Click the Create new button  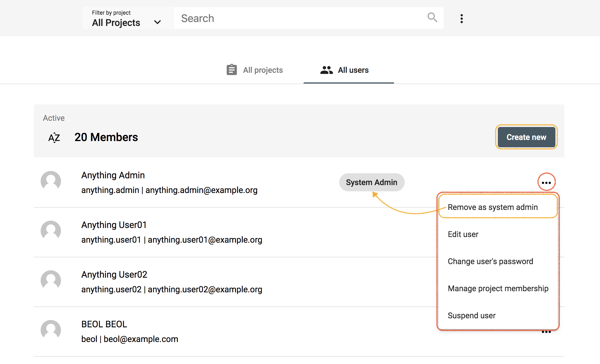[526, 137]
